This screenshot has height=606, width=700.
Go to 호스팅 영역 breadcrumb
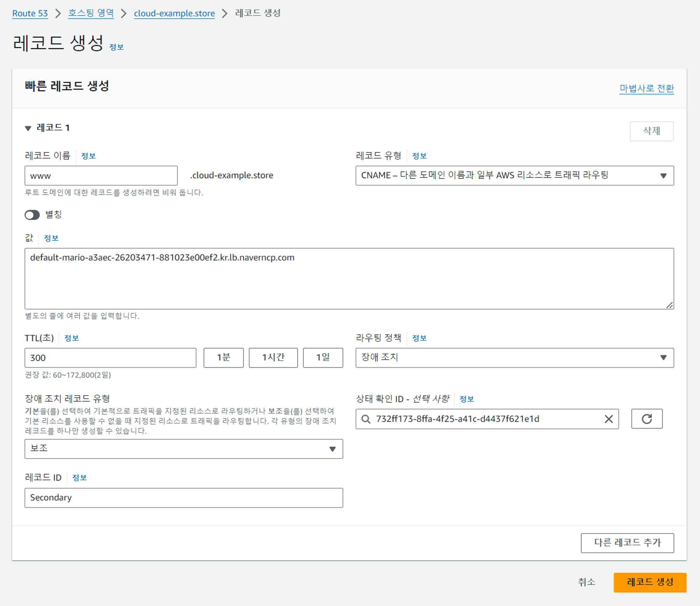91,13
